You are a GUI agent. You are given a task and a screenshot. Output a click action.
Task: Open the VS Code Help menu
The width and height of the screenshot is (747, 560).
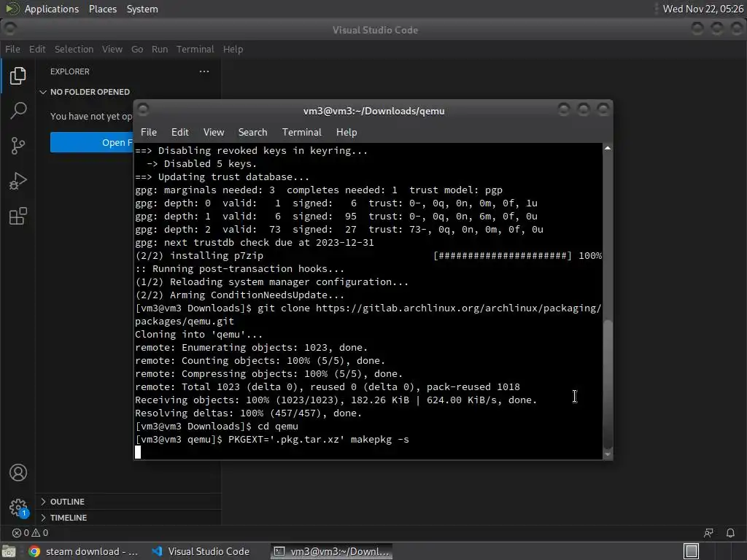[233, 49]
